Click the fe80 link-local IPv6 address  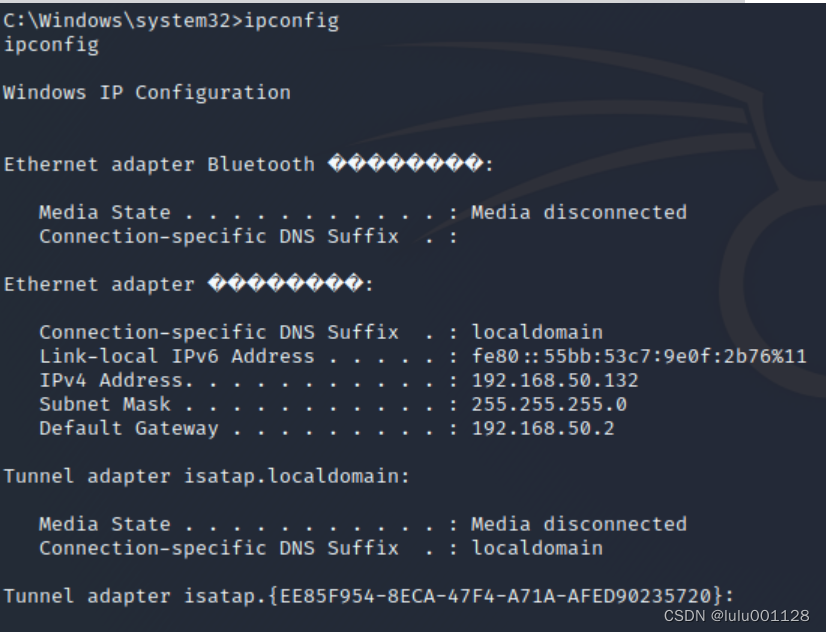(x=639, y=357)
